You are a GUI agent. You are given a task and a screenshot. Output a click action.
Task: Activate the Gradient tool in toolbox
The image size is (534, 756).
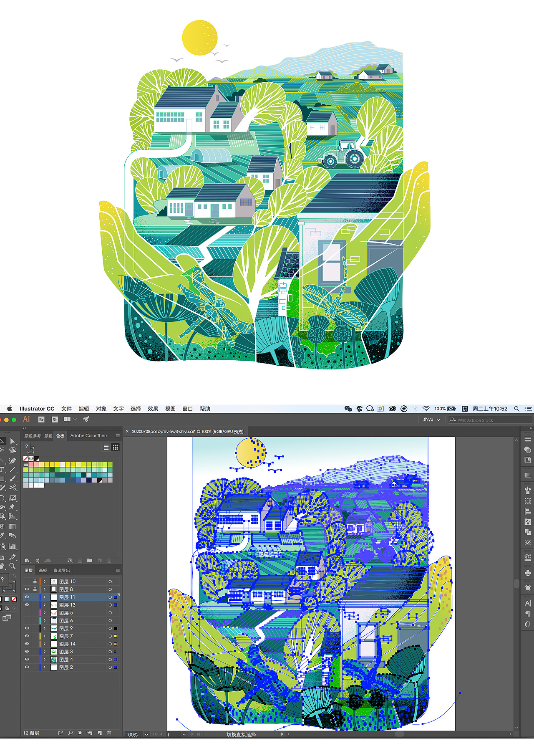coord(13,527)
